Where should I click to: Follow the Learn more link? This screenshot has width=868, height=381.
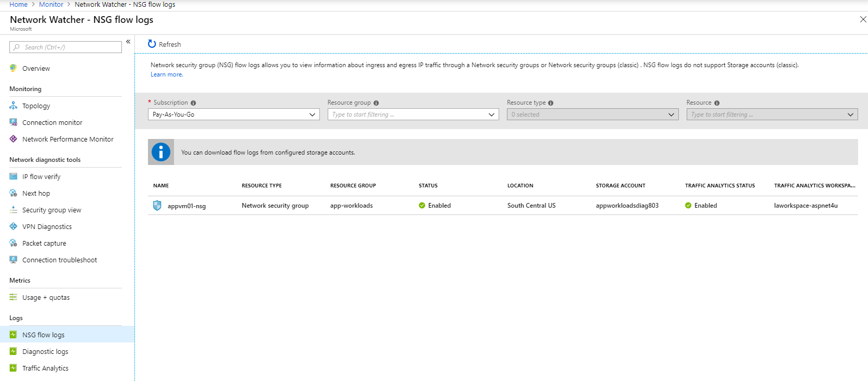pos(167,74)
